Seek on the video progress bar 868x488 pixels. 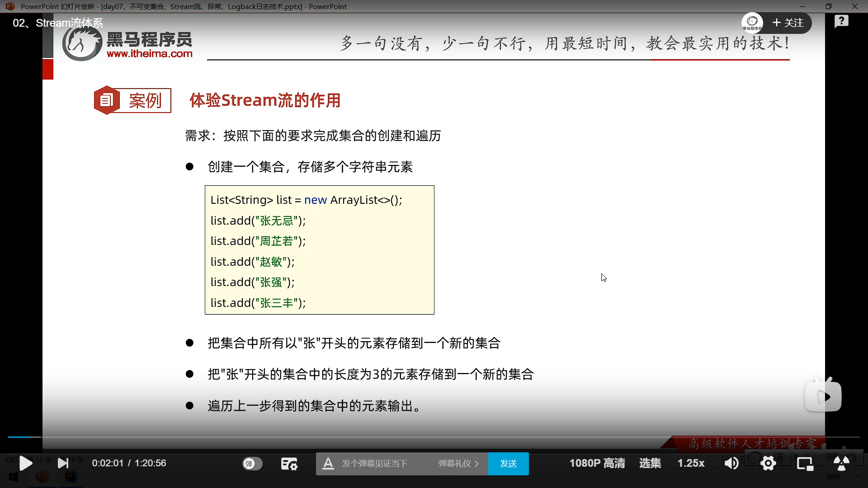(x=434, y=437)
